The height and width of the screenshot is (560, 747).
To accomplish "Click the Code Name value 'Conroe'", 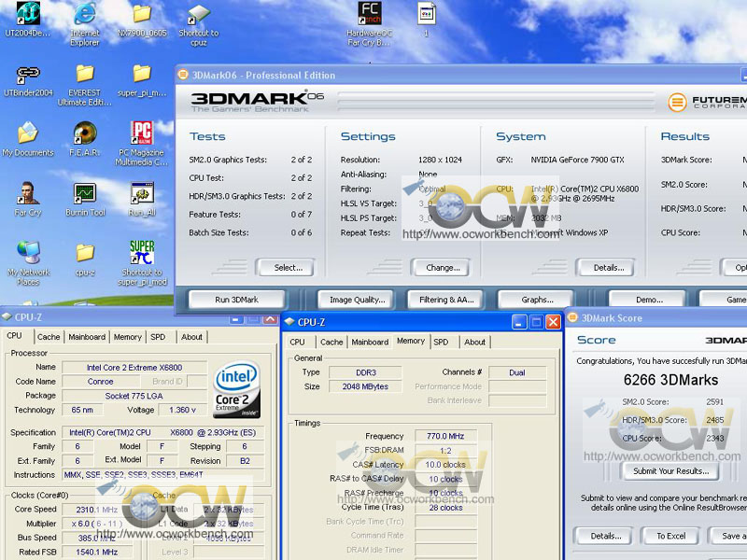I will click(101, 382).
